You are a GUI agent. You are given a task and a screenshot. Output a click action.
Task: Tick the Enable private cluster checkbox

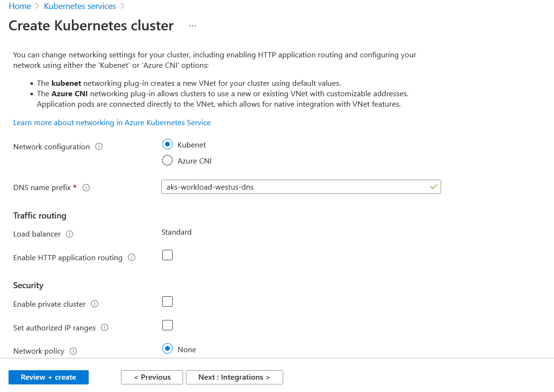tap(167, 301)
